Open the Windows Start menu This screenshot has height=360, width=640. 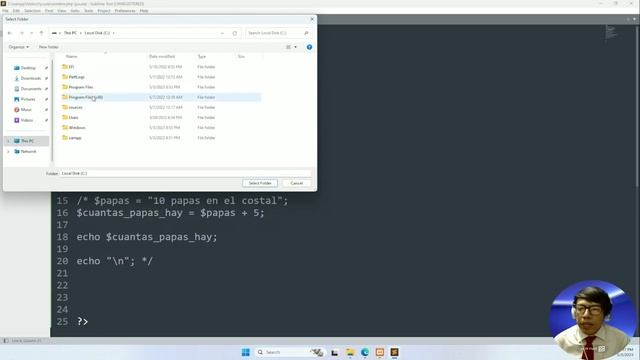tap(246, 352)
